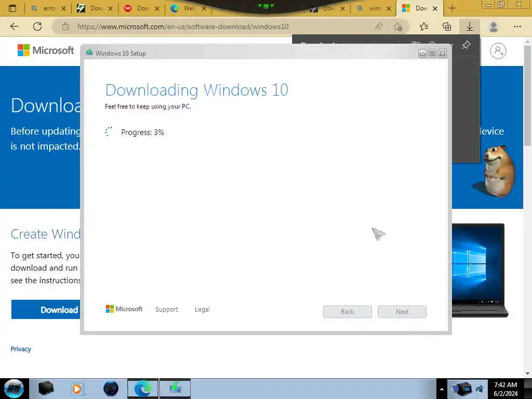Screen dimensions: 532x399
Task: Click the Microsoft logo on the page
Action: pos(46,50)
